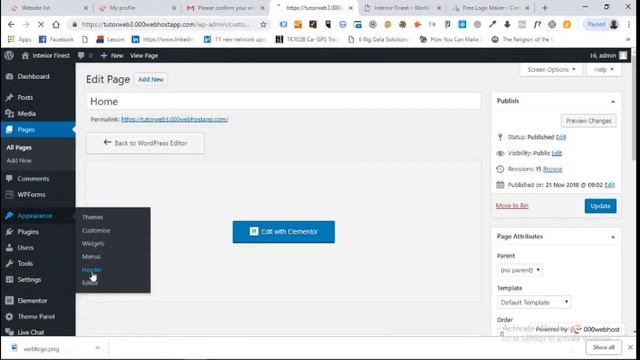
Task: Click Preview Changes button
Action: [x=589, y=121]
